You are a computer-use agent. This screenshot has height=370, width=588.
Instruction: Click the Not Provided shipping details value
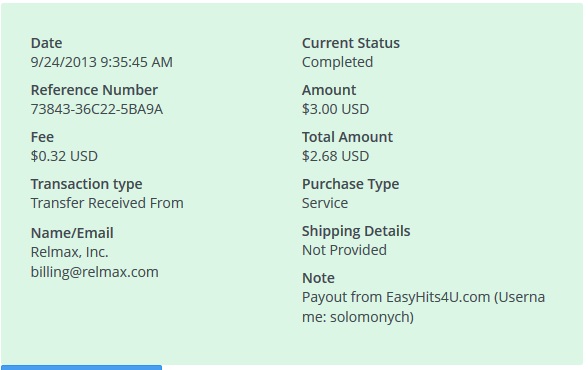point(344,250)
